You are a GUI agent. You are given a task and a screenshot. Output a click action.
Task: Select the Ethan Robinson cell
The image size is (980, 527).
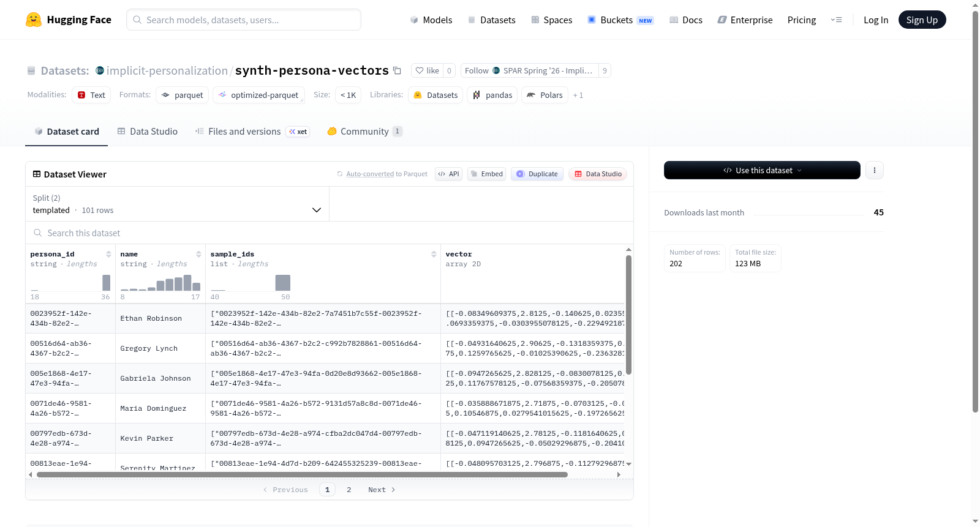coord(160,318)
